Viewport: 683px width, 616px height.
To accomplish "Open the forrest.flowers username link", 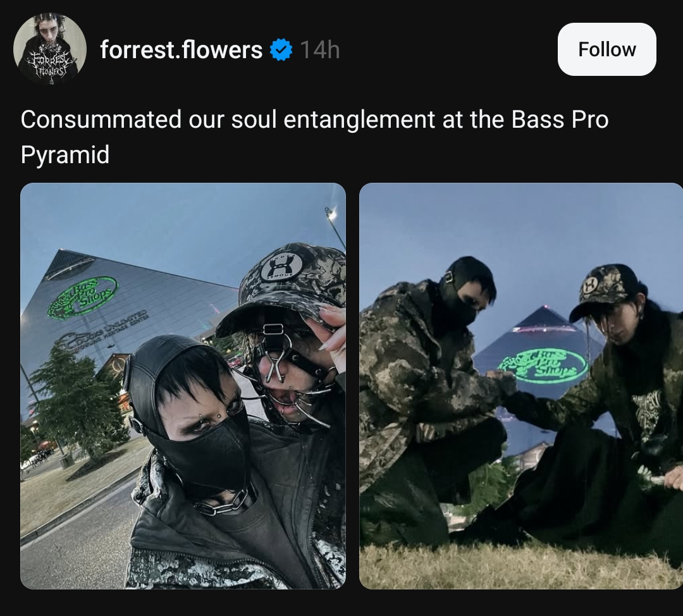I will tap(182, 50).
